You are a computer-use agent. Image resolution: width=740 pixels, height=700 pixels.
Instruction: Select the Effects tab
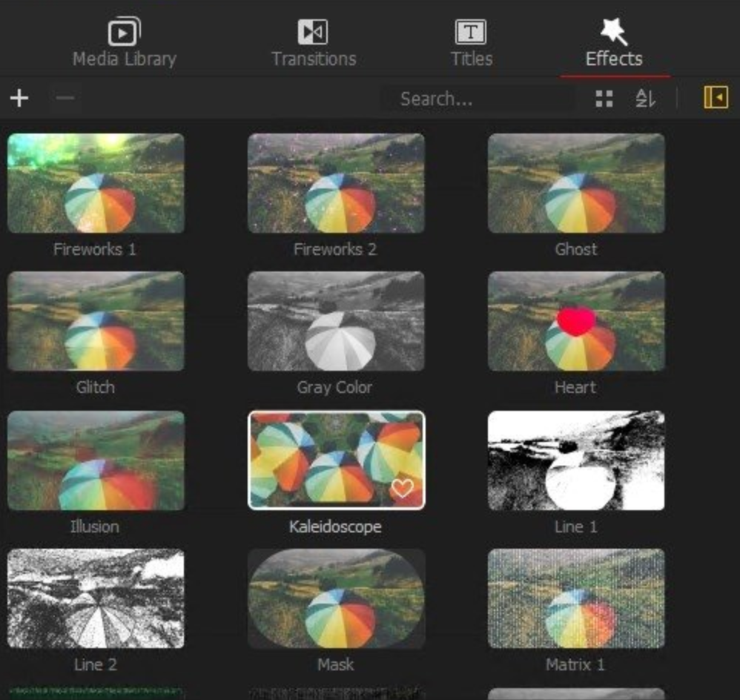614,44
